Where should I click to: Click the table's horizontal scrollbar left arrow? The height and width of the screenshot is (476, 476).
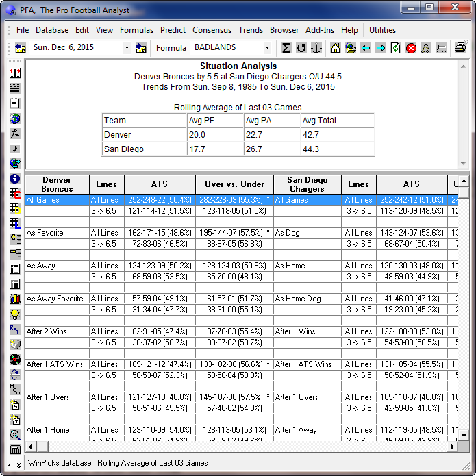(x=30, y=447)
